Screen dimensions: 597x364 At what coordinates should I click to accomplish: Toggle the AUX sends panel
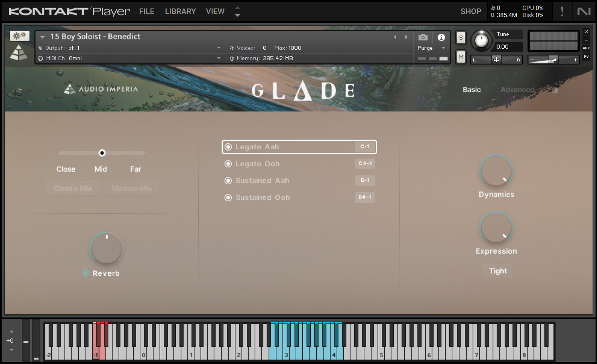586,48
